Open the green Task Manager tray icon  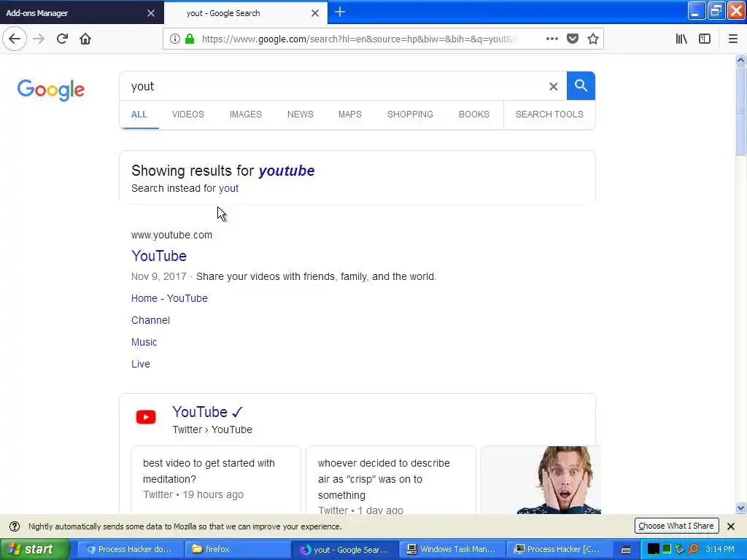667,549
